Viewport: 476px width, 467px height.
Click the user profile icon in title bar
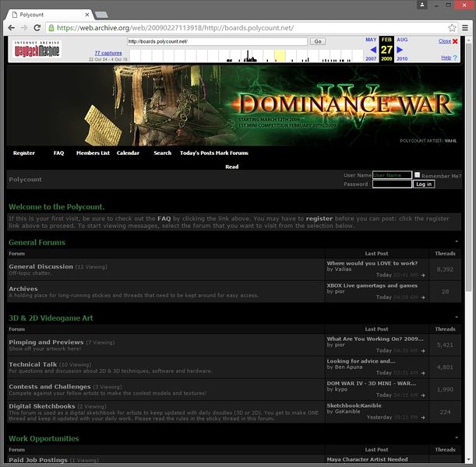click(x=422, y=5)
